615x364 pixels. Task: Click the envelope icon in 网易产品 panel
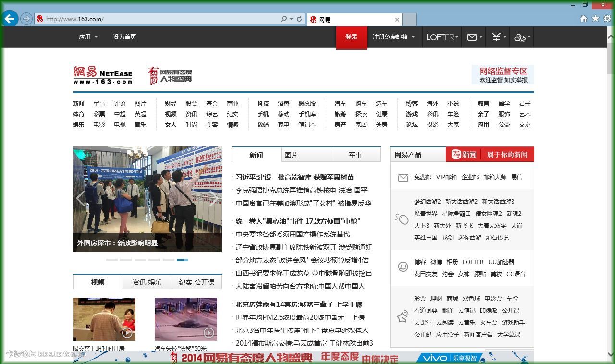[x=403, y=178]
